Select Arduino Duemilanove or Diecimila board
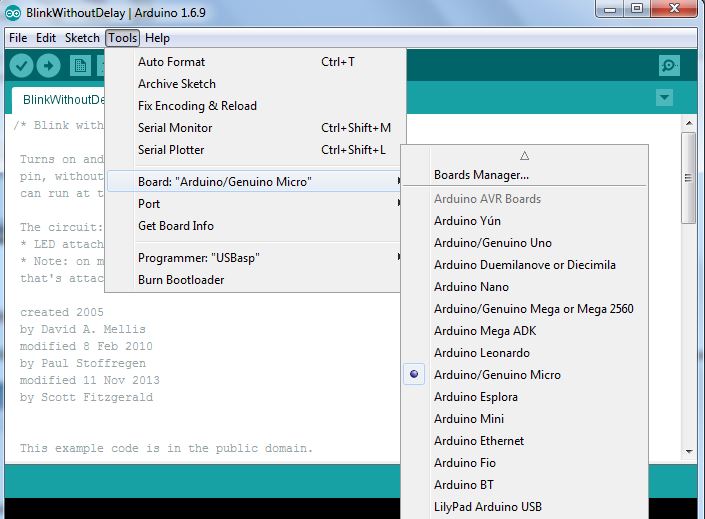Screen dimensions: 705x519 coord(525,265)
